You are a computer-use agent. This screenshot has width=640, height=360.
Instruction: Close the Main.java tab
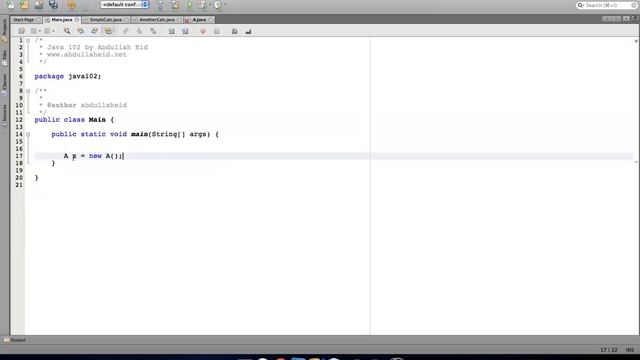click(77, 20)
